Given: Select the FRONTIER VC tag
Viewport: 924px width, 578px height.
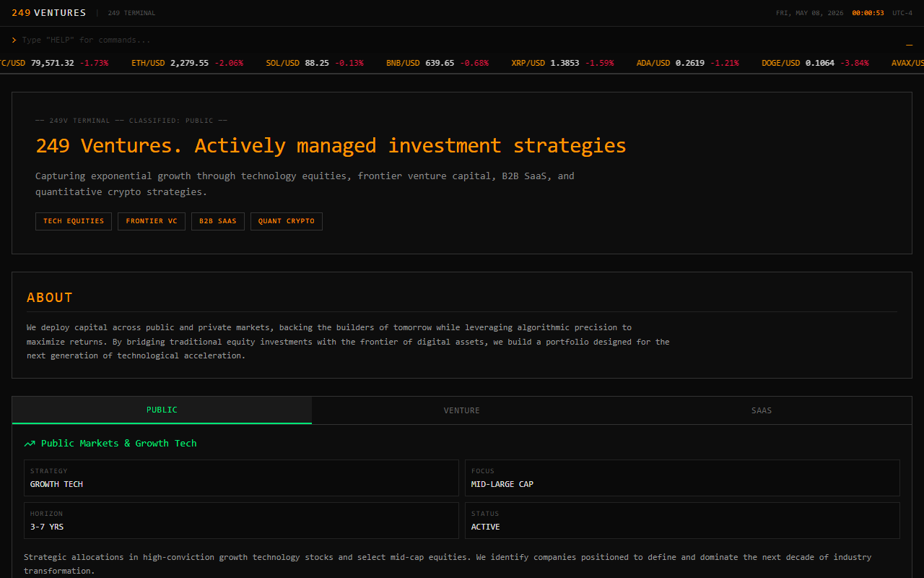Looking at the screenshot, I should click(x=152, y=221).
